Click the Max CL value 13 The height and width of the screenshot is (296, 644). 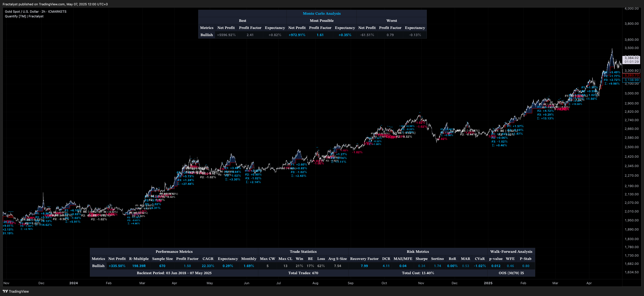(285, 266)
